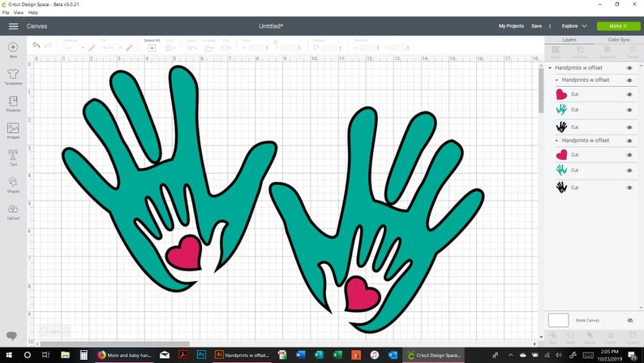Click the Upload icon
The image size is (644, 363).
click(x=13, y=209)
